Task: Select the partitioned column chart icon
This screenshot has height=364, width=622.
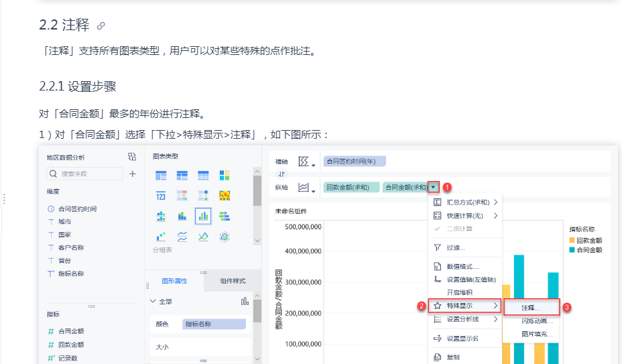Action: (x=161, y=217)
